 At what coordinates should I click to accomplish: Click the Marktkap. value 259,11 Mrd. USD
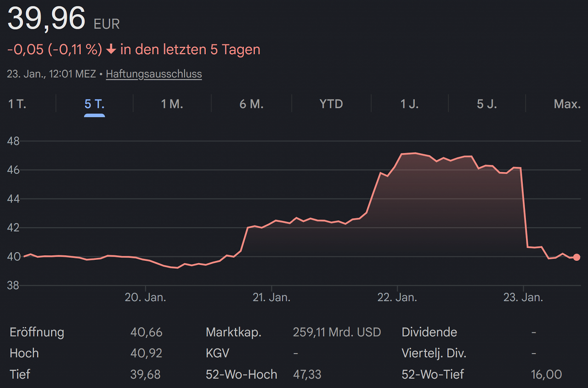tap(337, 332)
